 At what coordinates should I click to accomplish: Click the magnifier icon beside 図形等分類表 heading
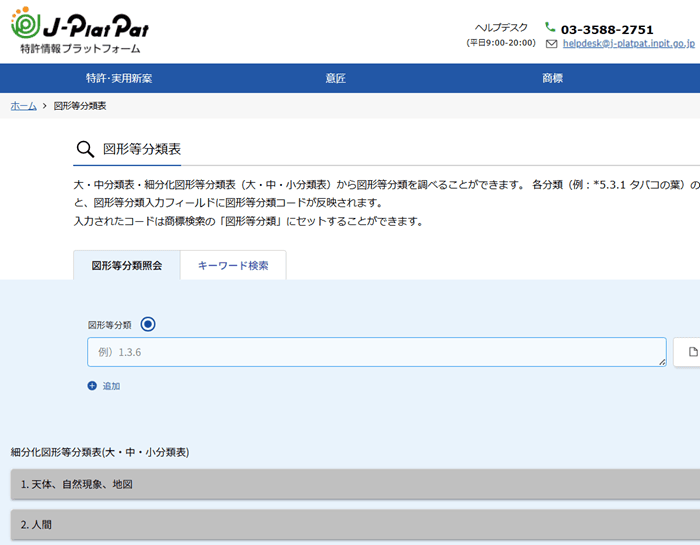tap(85, 150)
